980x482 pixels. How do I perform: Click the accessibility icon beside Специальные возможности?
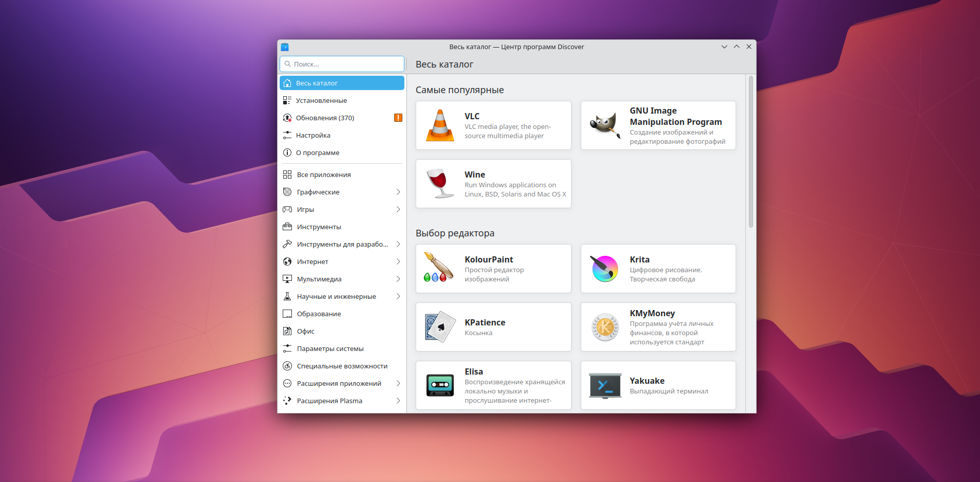coord(287,366)
